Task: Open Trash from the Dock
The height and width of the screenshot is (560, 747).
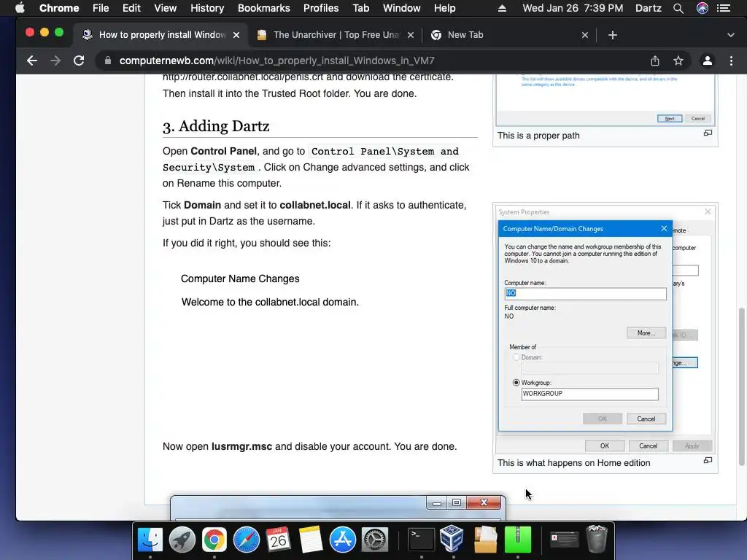Action: pyautogui.click(x=597, y=539)
